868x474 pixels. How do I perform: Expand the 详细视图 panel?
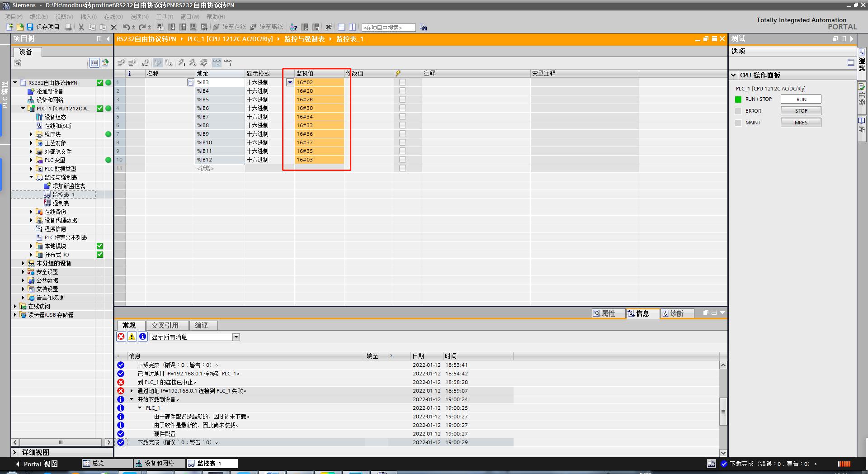tap(15, 452)
